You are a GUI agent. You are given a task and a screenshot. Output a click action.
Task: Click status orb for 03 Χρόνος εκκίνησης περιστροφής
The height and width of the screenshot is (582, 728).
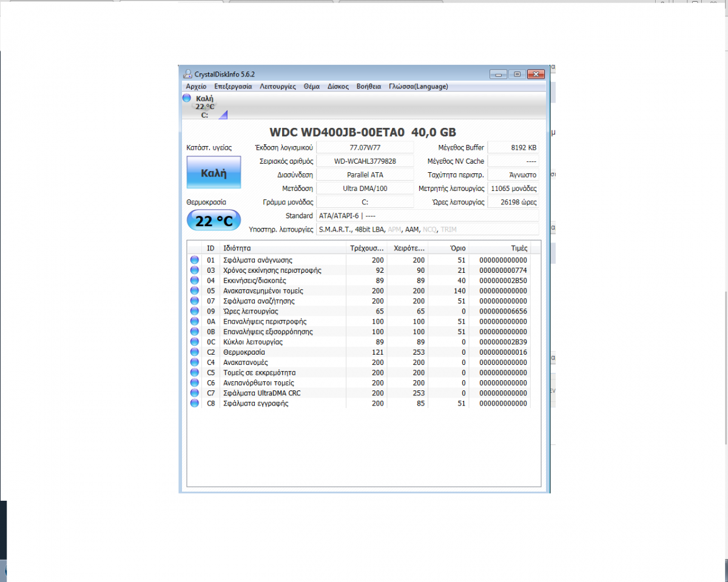pos(195,270)
